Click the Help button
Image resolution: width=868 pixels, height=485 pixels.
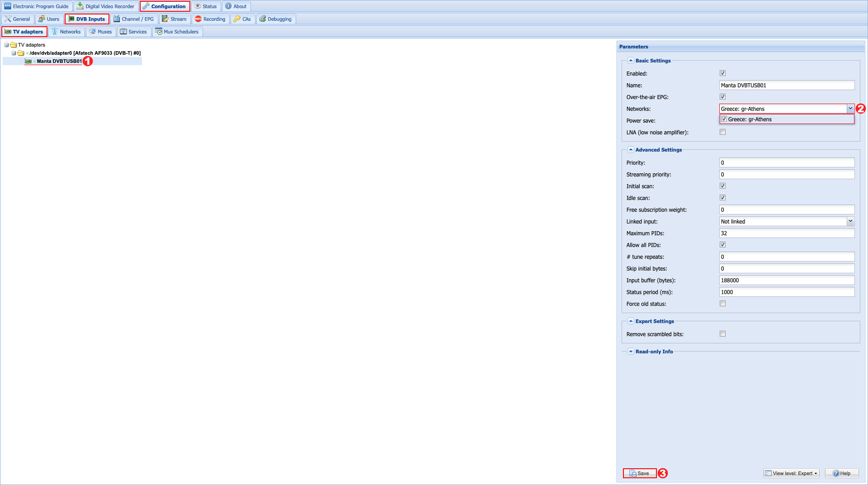pyautogui.click(x=841, y=473)
